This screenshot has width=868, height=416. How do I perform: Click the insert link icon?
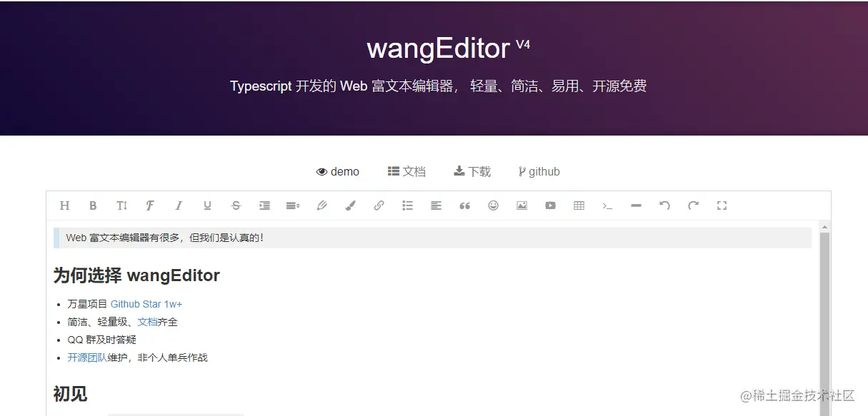(379, 206)
